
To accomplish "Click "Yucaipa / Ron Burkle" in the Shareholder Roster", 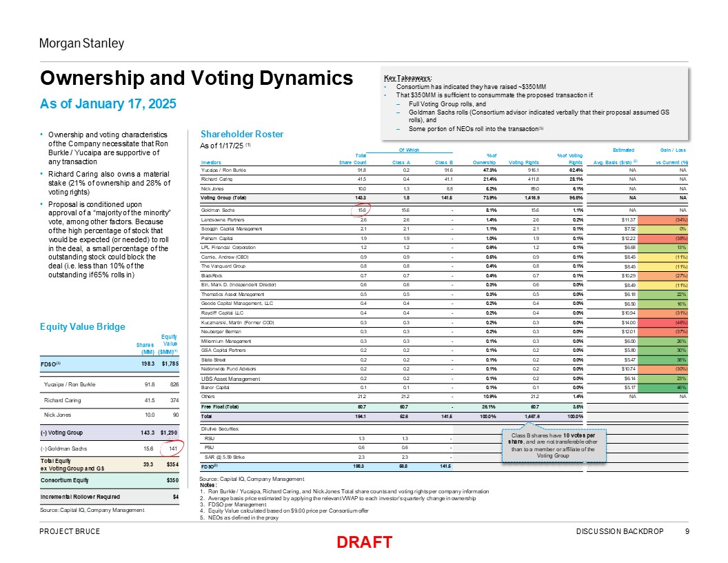I will [x=223, y=170].
